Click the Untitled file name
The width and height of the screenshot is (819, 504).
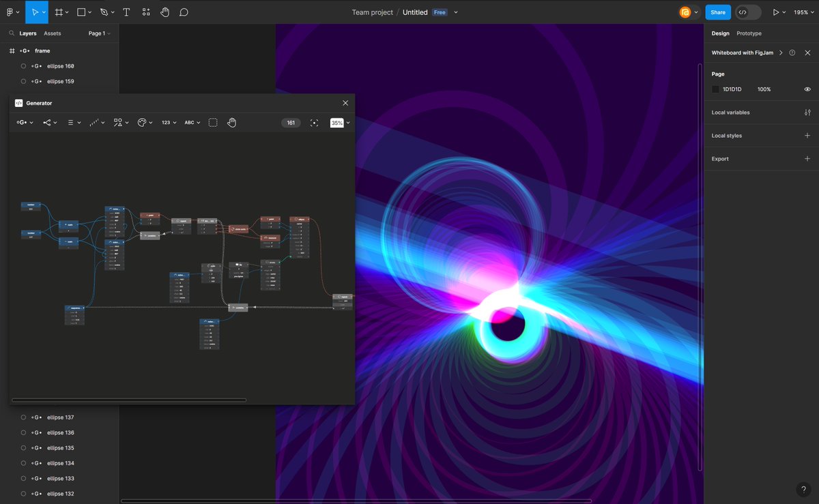pos(415,12)
